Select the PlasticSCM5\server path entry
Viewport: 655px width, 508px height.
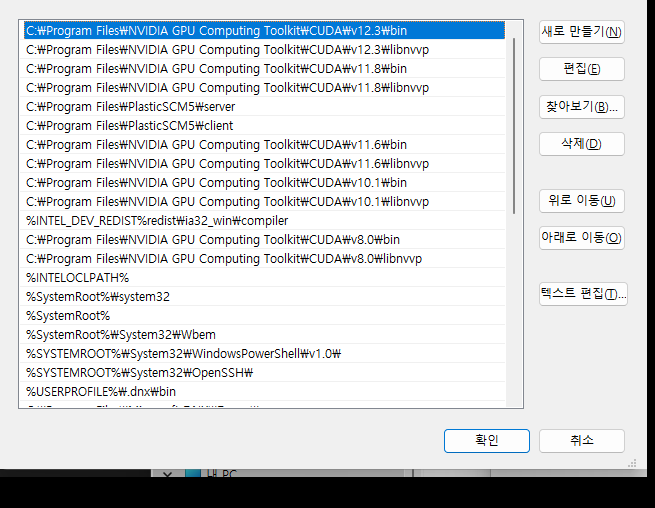[264, 107]
